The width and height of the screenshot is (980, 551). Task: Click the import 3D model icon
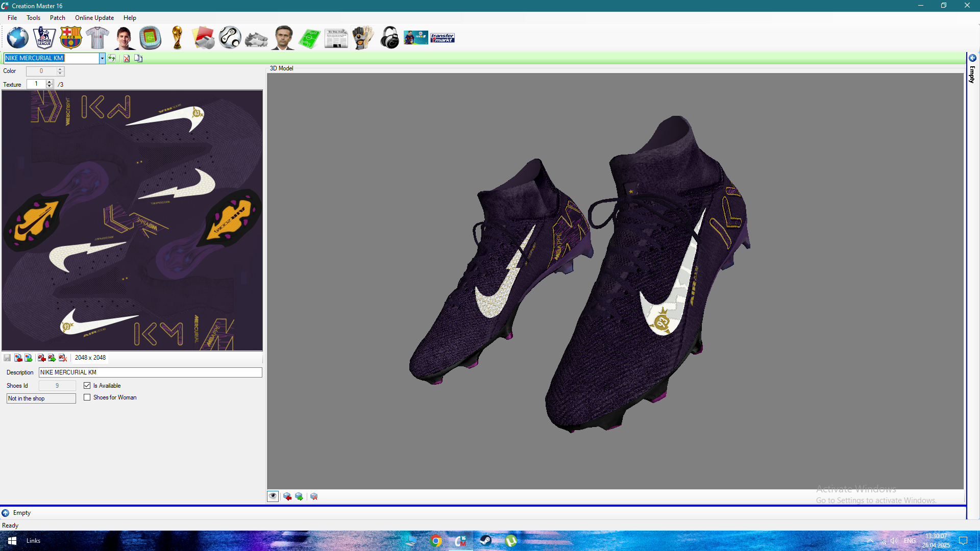pos(287,496)
